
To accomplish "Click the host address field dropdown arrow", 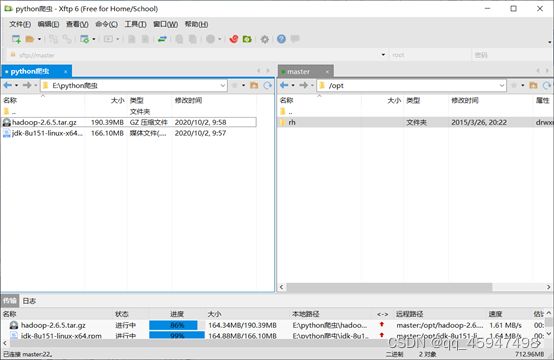I will coord(383,55).
